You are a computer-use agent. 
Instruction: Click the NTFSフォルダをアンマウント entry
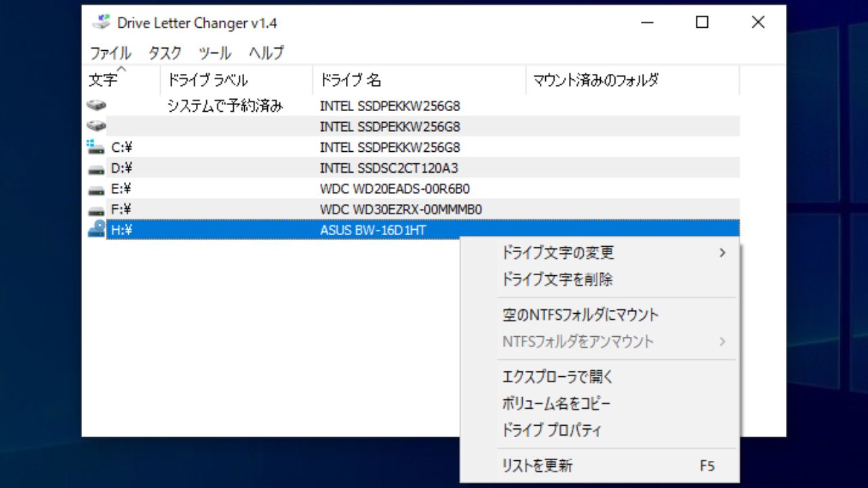tap(600, 342)
